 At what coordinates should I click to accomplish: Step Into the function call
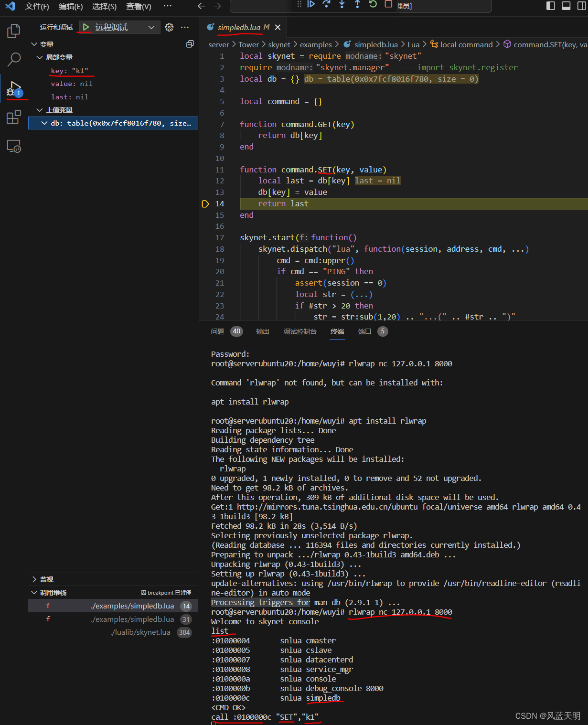tap(342, 4)
